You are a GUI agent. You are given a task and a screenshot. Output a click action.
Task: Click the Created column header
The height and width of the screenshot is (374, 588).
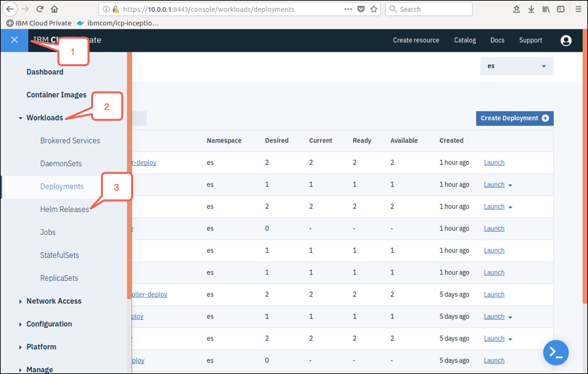(451, 141)
